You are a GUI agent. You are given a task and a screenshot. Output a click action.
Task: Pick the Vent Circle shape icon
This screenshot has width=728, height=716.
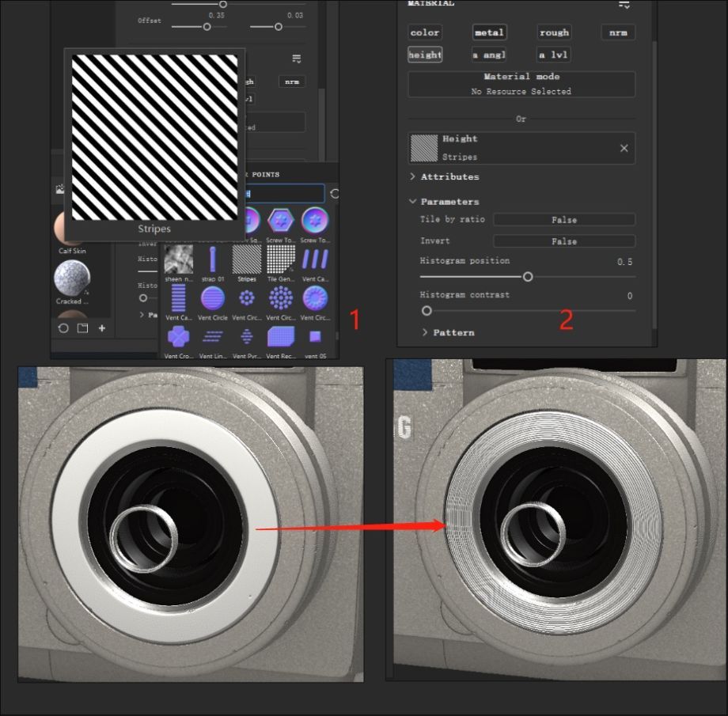(213, 298)
